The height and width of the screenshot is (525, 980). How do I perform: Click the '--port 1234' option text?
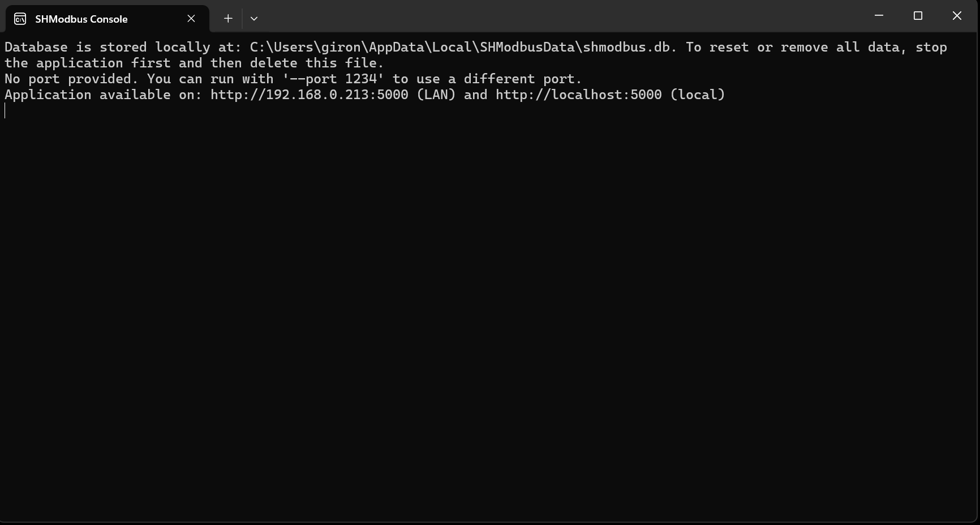tap(333, 79)
